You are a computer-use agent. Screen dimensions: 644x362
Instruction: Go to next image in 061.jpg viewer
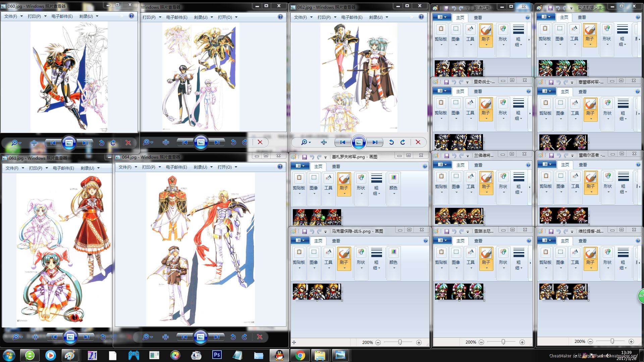pos(86,337)
